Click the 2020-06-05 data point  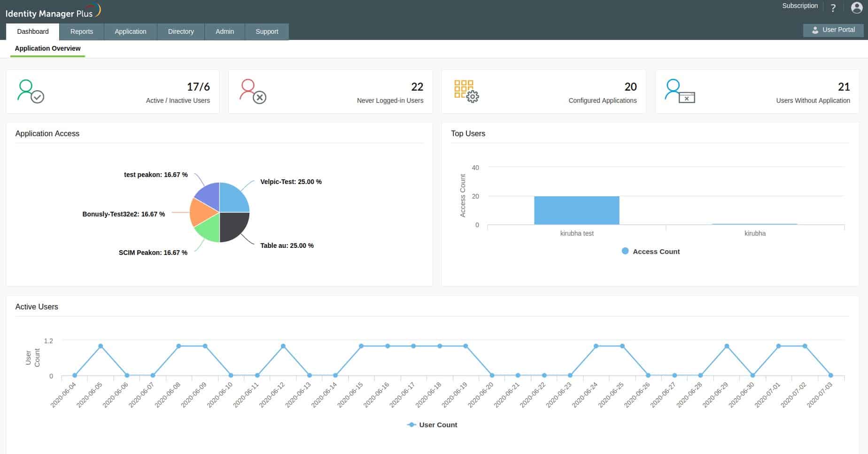[x=101, y=346]
